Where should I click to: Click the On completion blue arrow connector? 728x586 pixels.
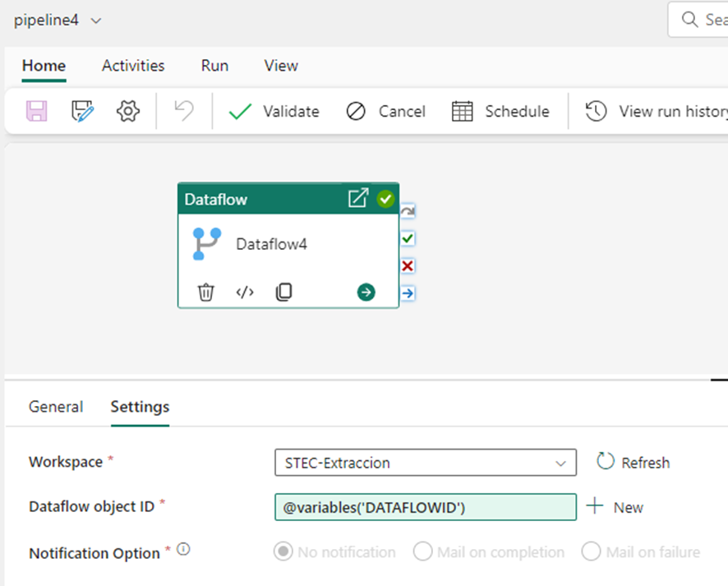click(x=408, y=293)
